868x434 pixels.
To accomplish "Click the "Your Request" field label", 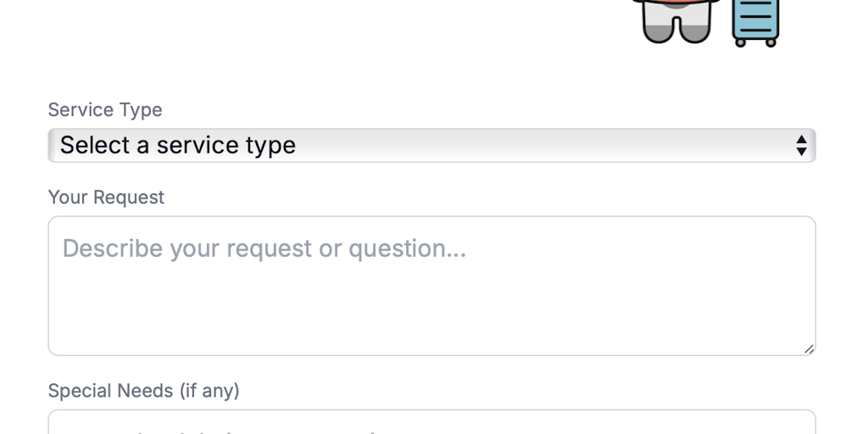I will (x=106, y=198).
